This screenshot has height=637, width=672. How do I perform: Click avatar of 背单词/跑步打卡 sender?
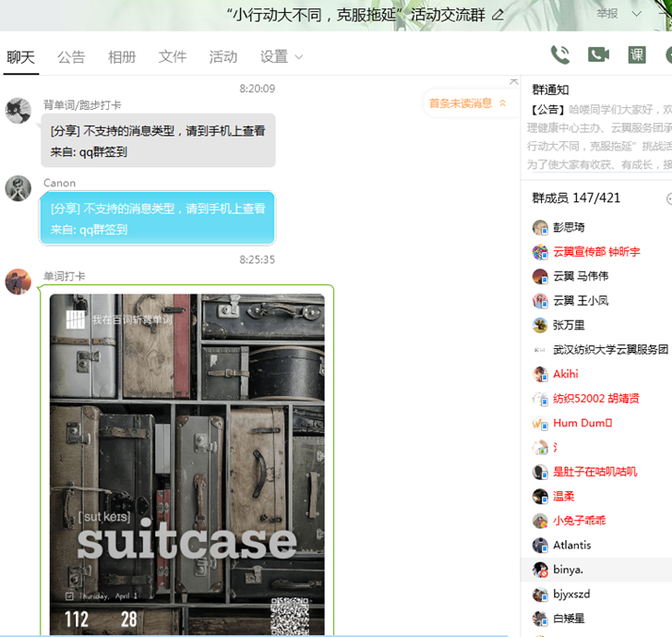pyautogui.click(x=18, y=111)
